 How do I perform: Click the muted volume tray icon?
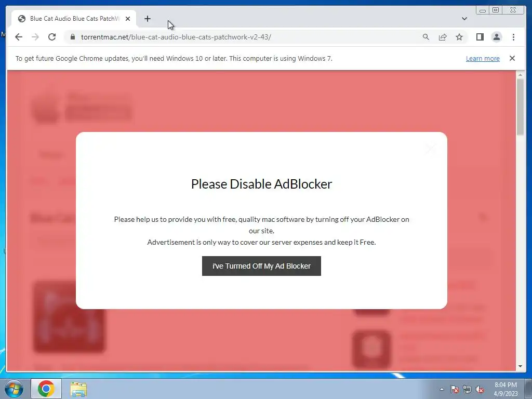480,389
